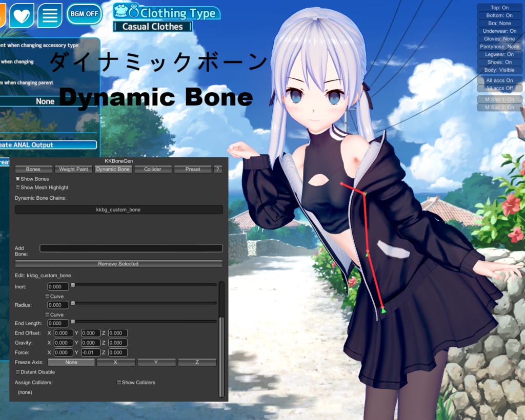Image resolution: width=525 pixels, height=420 pixels.
Task: Set Freeze Axis to X
Action: 116,362
